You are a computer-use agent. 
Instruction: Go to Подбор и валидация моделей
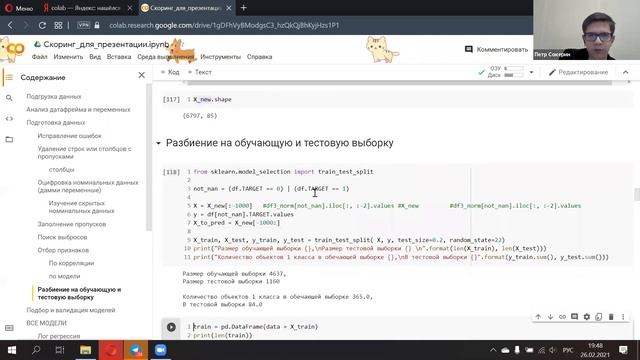(71, 310)
